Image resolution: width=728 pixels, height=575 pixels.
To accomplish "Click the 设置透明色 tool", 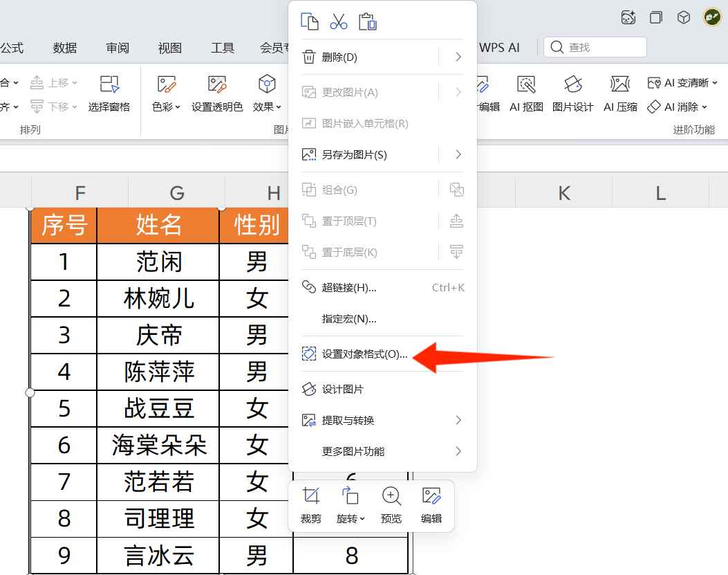I will [x=217, y=94].
